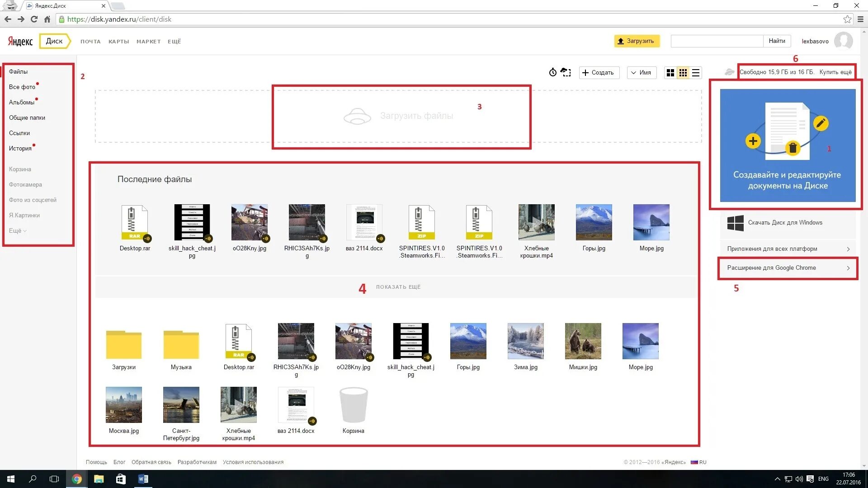Open Все фото in left sidebar
The image size is (868, 488).
point(22,87)
